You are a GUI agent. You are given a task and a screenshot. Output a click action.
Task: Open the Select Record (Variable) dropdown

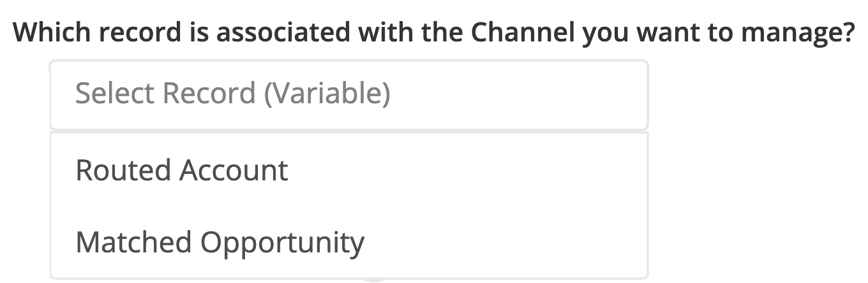[x=348, y=94]
